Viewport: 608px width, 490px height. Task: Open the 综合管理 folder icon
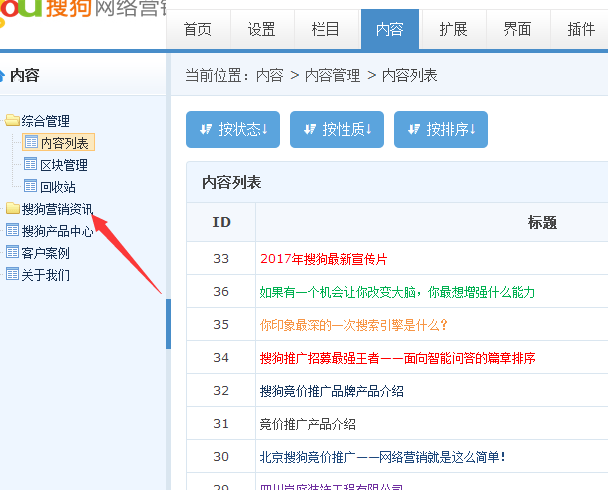(x=12, y=121)
